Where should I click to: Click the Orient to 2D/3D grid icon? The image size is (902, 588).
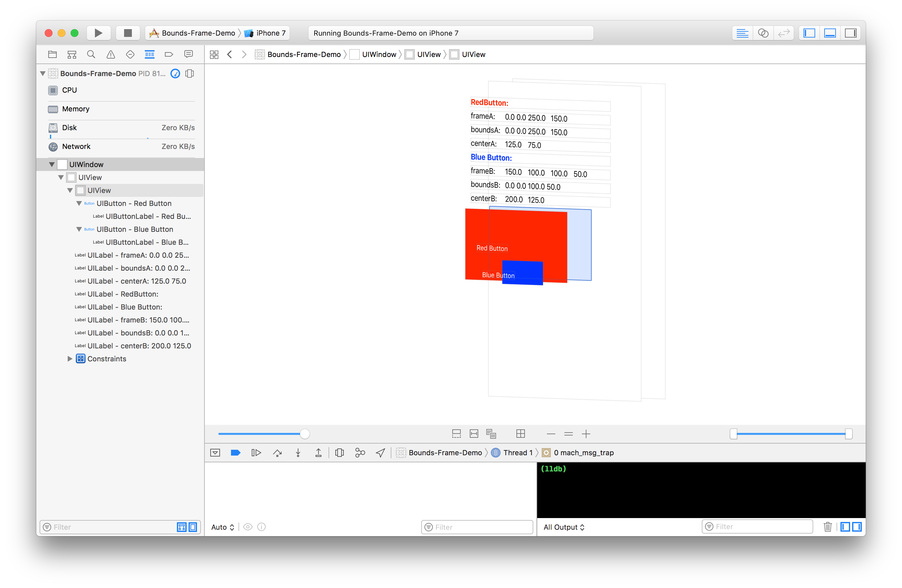pos(521,434)
